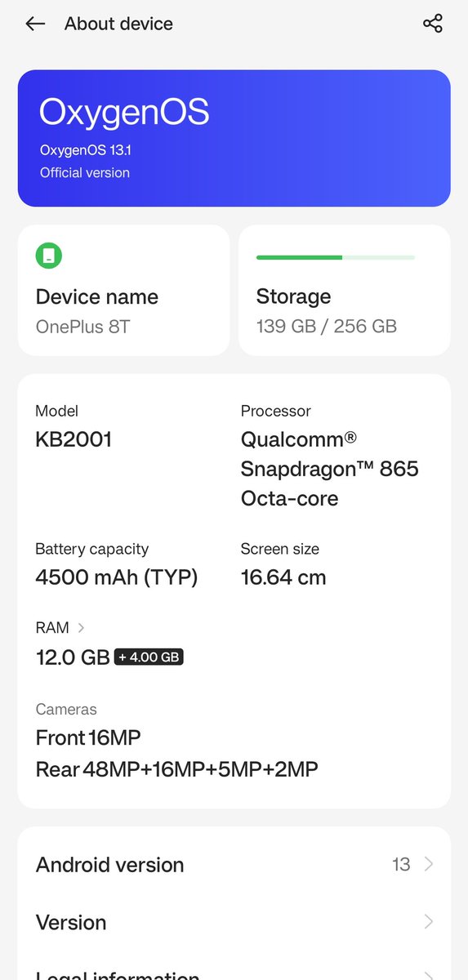The height and width of the screenshot is (980, 468).
Task: Tap the Model KB2001 text
Action: (74, 439)
